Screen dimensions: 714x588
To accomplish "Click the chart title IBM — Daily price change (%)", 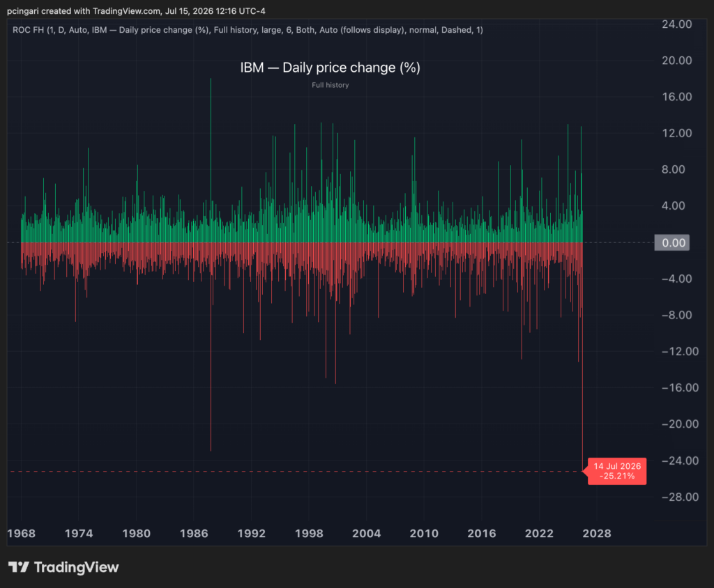I will pos(330,68).
